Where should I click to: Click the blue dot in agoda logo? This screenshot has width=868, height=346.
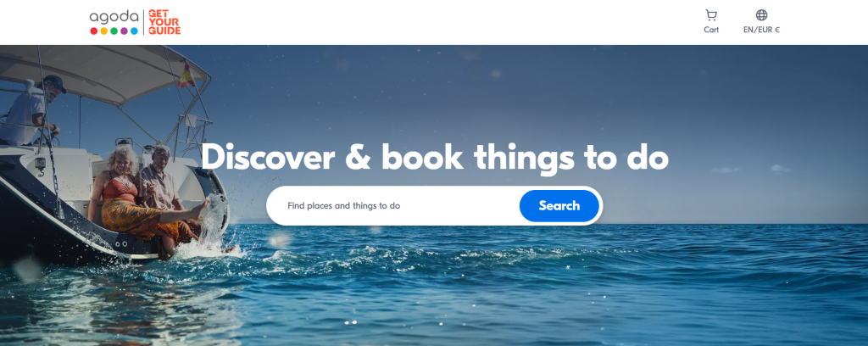[x=134, y=31]
